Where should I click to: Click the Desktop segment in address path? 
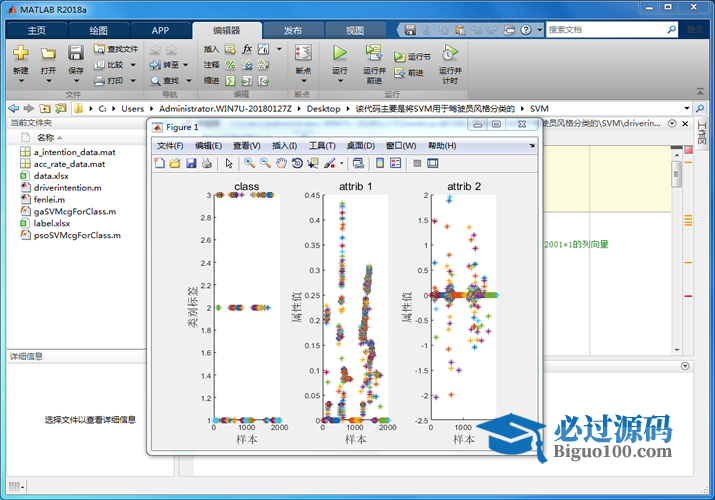323,108
